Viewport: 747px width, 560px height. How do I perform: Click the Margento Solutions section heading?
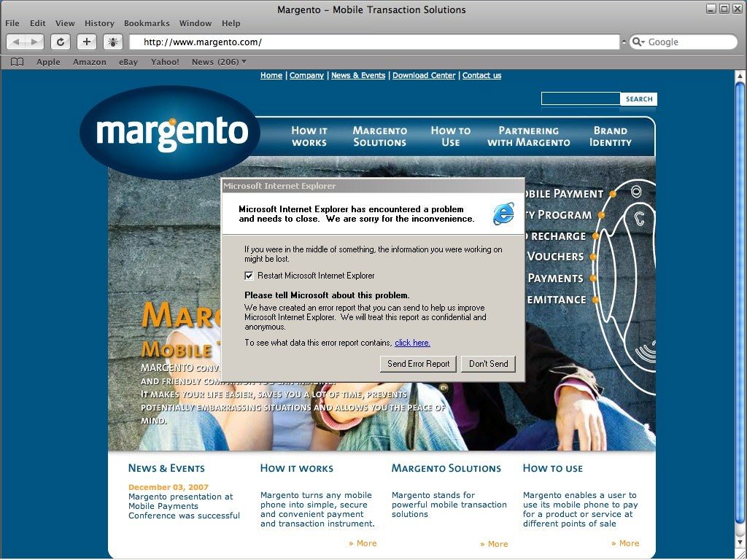[x=446, y=468]
